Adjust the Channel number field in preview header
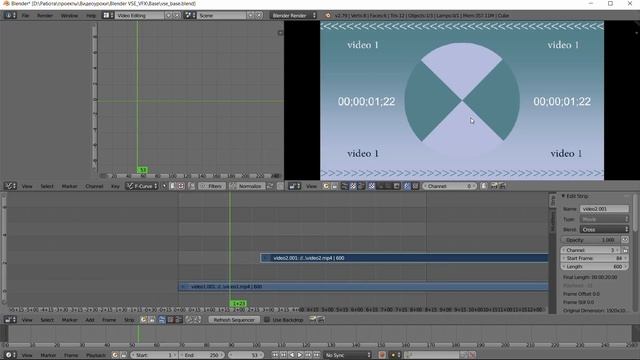 coord(449,186)
